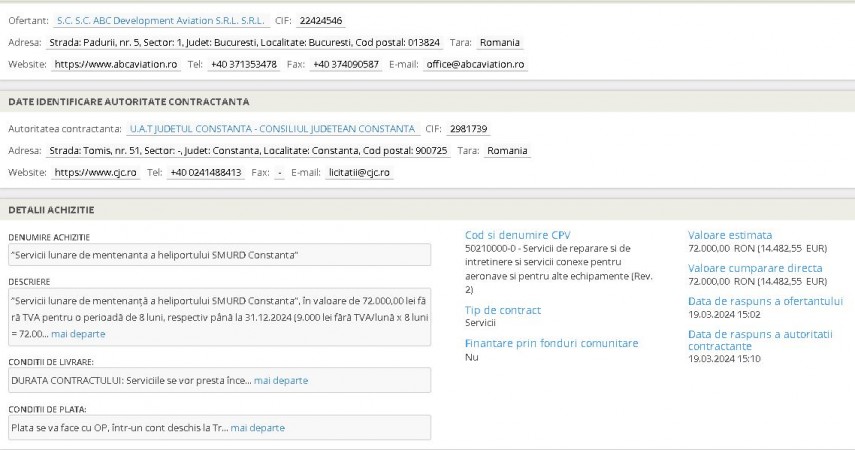Click the Padurii street address field

[x=244, y=43]
